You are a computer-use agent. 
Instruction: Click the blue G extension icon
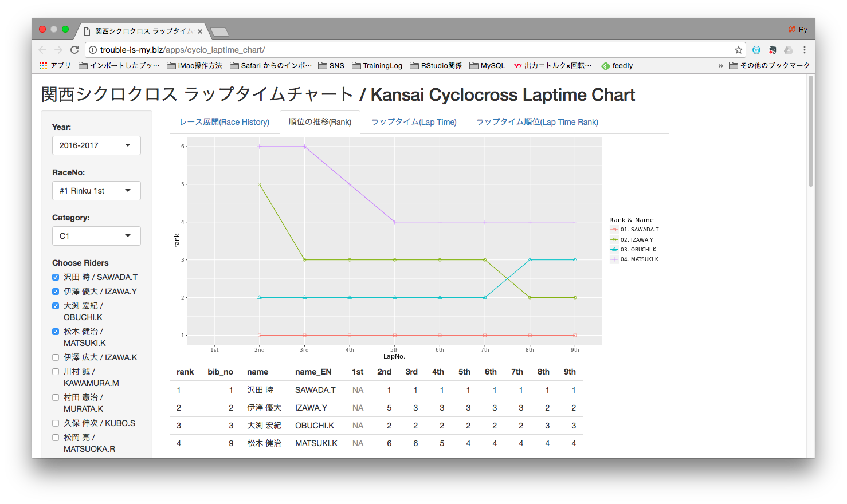[756, 50]
